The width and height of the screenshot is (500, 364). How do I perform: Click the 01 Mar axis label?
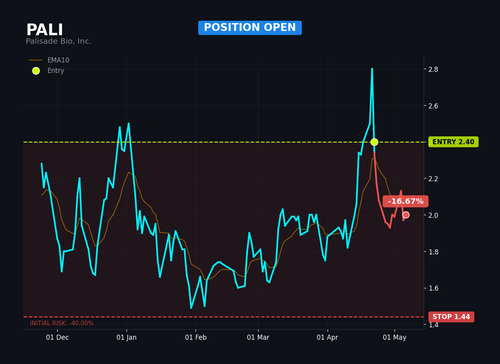click(258, 337)
